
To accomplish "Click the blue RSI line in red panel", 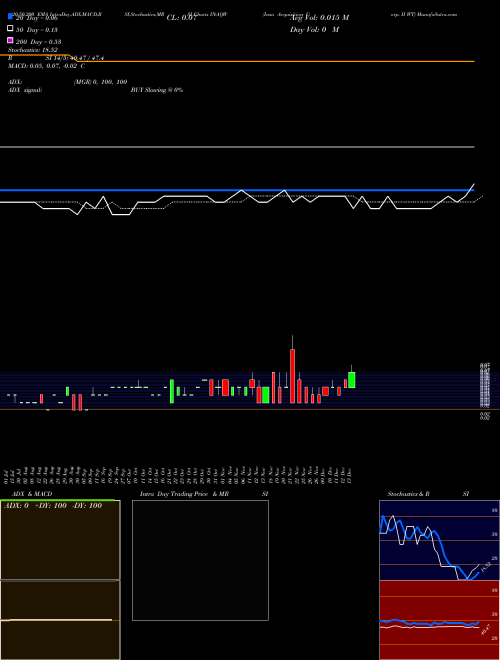I will tap(429, 623).
